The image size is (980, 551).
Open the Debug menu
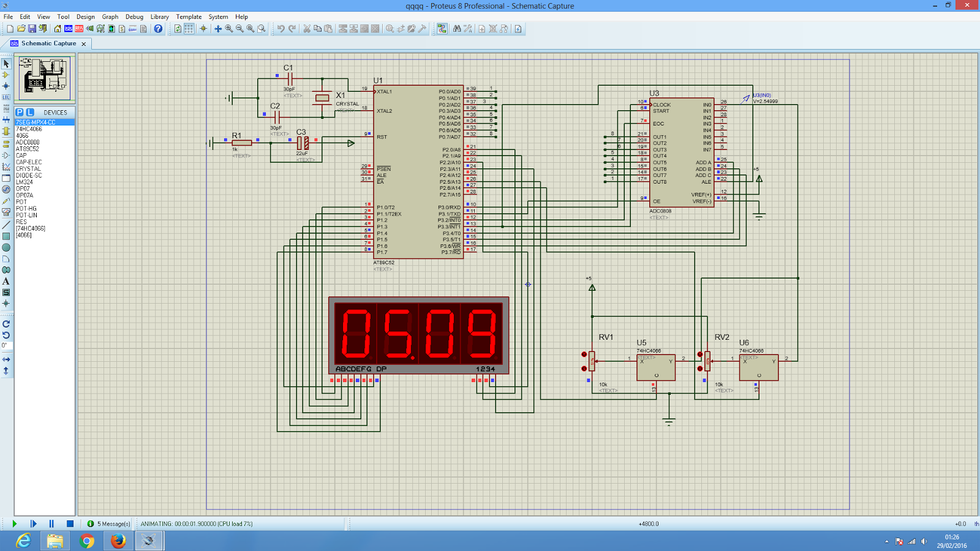(x=134, y=17)
